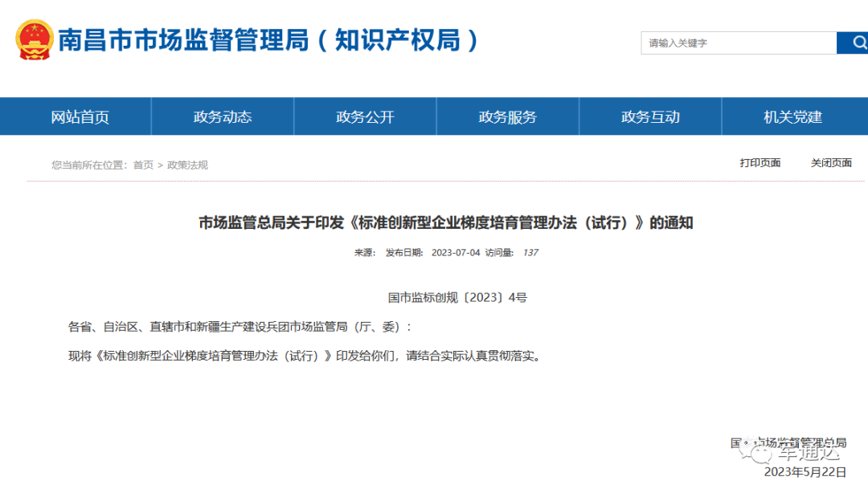Viewport: 868px width, 489px height.
Task: Click the addressee line 各省、自治区
Action: [240, 327]
